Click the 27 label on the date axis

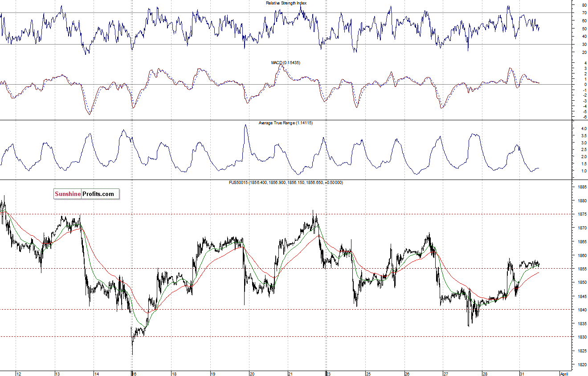click(x=445, y=373)
